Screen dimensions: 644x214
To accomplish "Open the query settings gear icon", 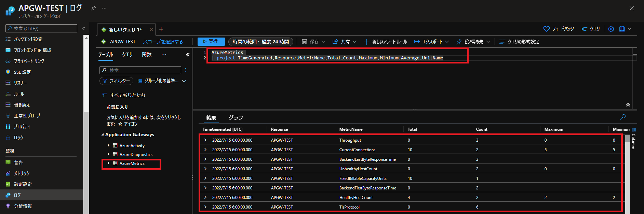I will [x=611, y=29].
